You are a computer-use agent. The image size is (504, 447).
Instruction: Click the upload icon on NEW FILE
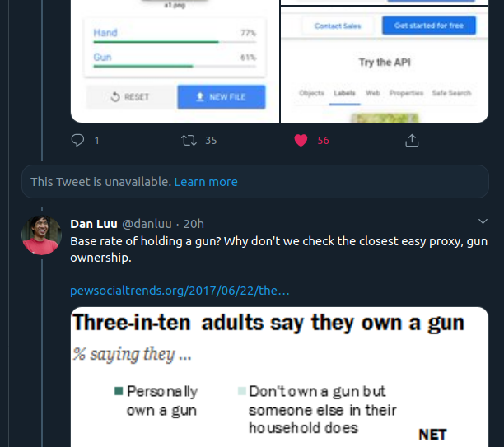200,97
